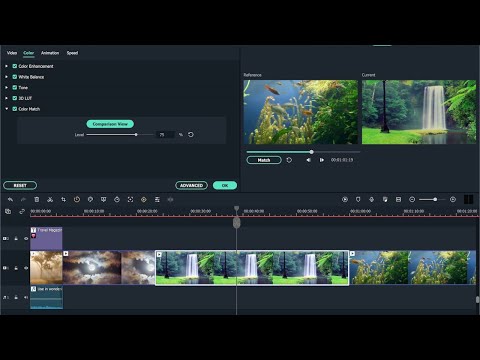The image size is (480, 360).
Task: Click the stopwatch duration icon in toolbar
Action: [117, 199]
